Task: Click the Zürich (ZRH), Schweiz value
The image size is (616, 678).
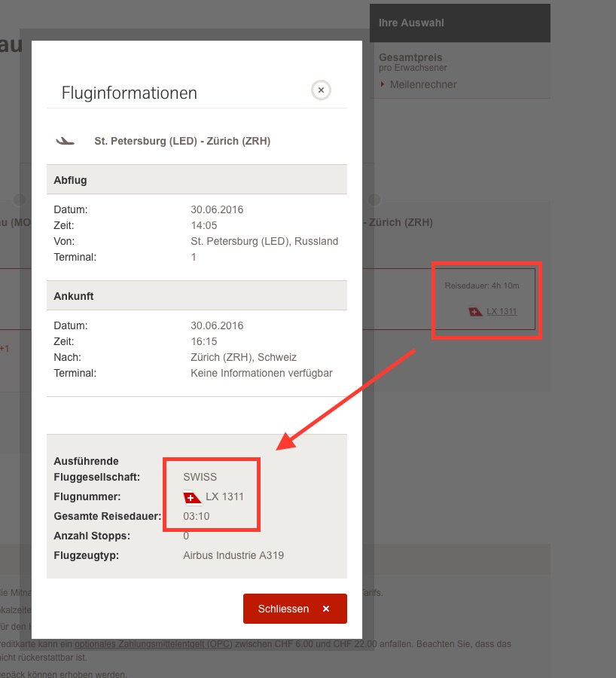Action: 243,357
